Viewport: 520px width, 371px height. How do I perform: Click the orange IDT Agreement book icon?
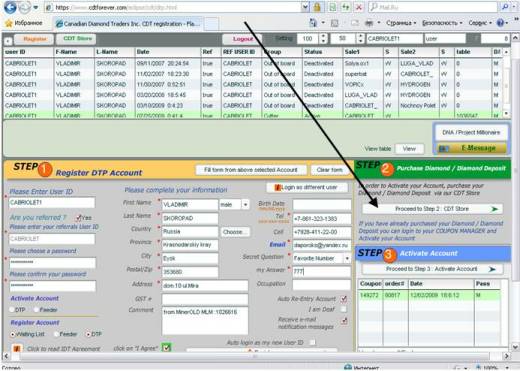click(x=17, y=349)
